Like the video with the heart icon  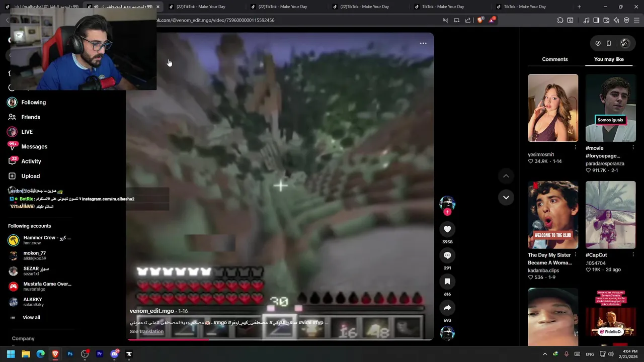(x=447, y=229)
